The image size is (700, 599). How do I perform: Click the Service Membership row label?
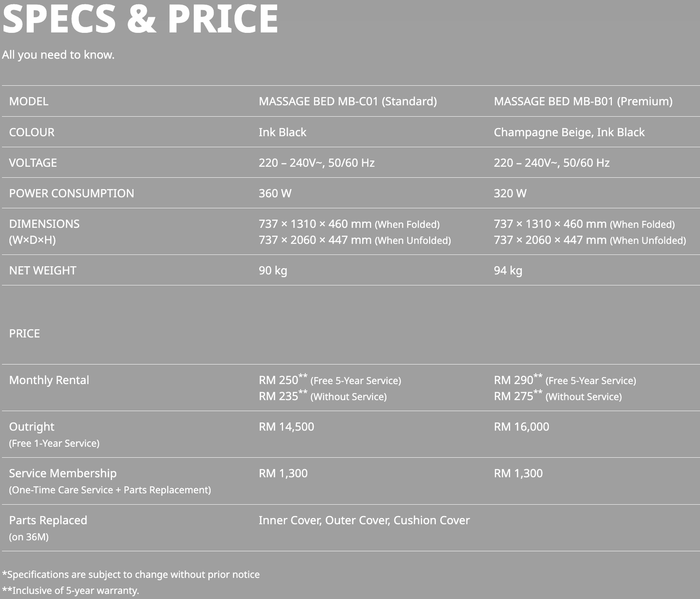tap(63, 473)
